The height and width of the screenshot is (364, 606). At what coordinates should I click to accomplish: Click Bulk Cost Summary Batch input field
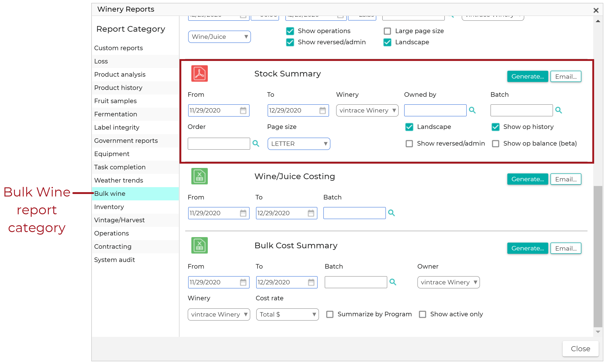click(356, 282)
